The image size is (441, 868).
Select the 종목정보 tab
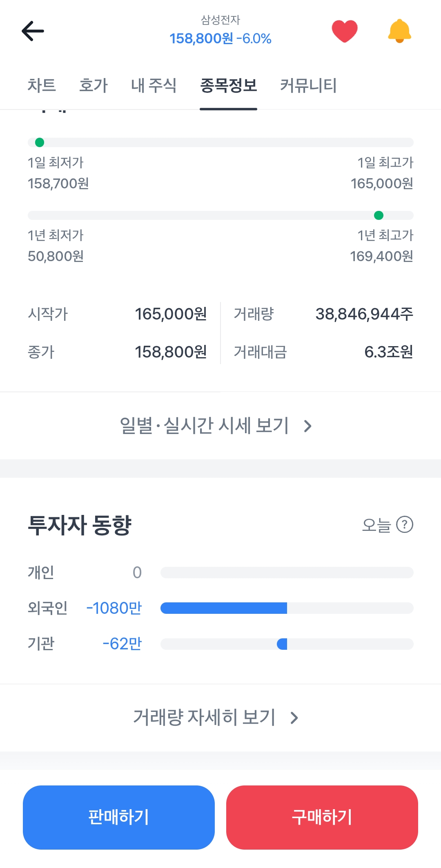coord(228,86)
